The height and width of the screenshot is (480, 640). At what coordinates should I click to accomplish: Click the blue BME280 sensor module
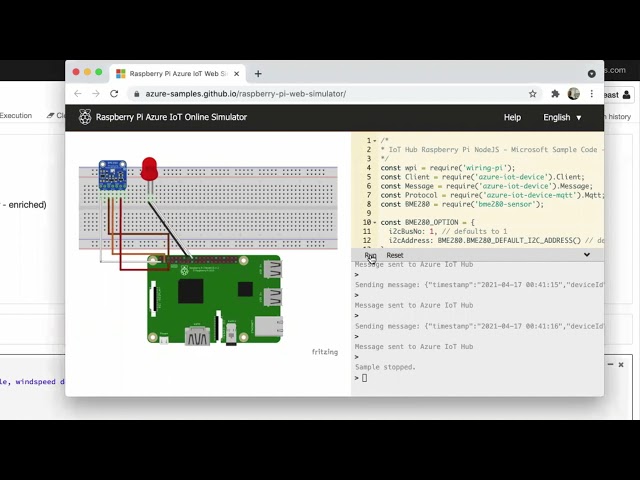(113, 175)
